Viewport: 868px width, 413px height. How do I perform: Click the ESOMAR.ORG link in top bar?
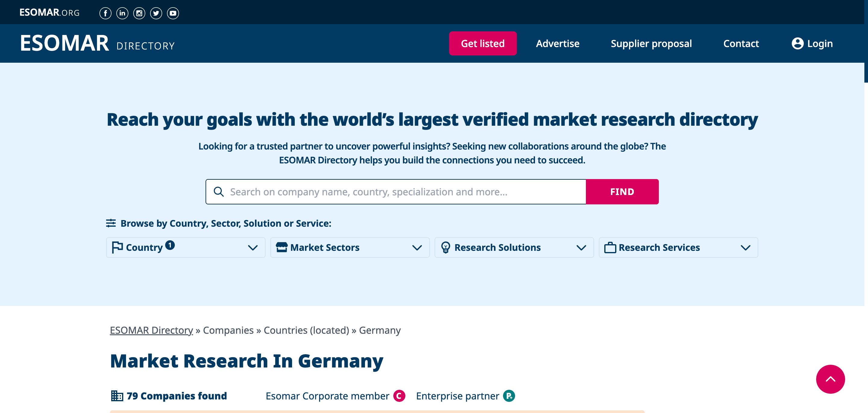coord(49,12)
